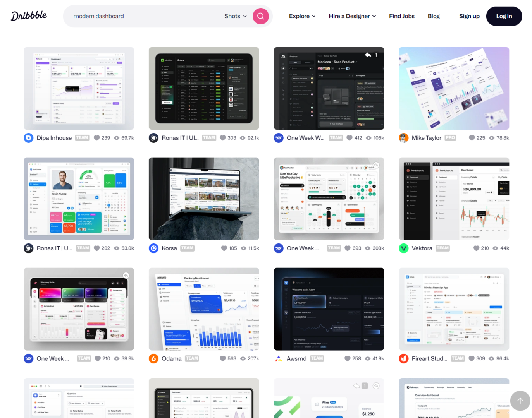Viewport: 532px width, 418px height.
Task: Open Dipa Inhouse profile name
Action: (54, 138)
